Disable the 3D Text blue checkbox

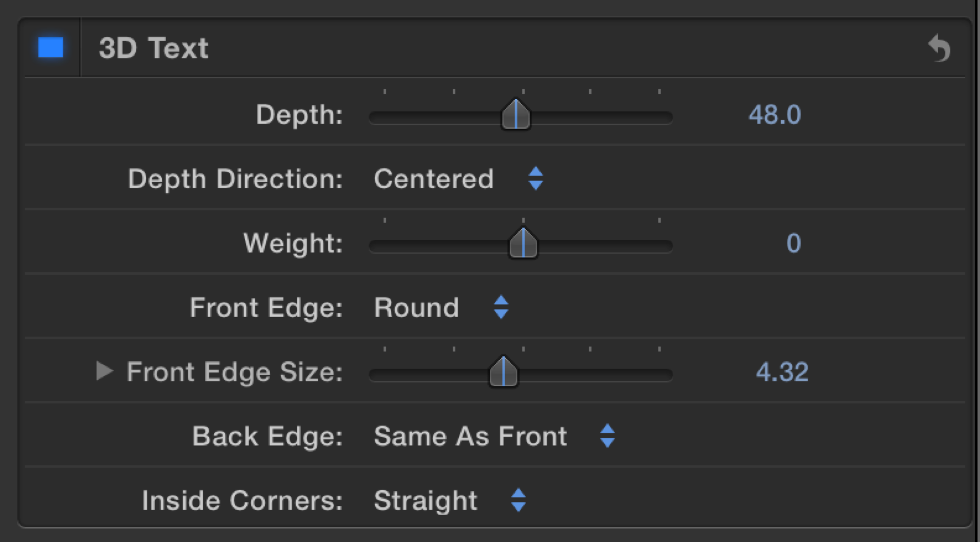[51, 48]
